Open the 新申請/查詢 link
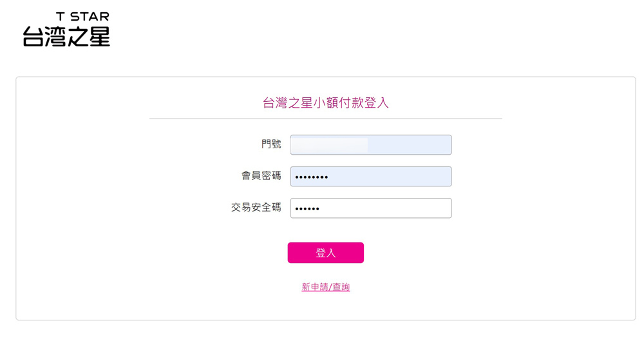Image resolution: width=644 pixels, height=345 pixels. [325, 287]
